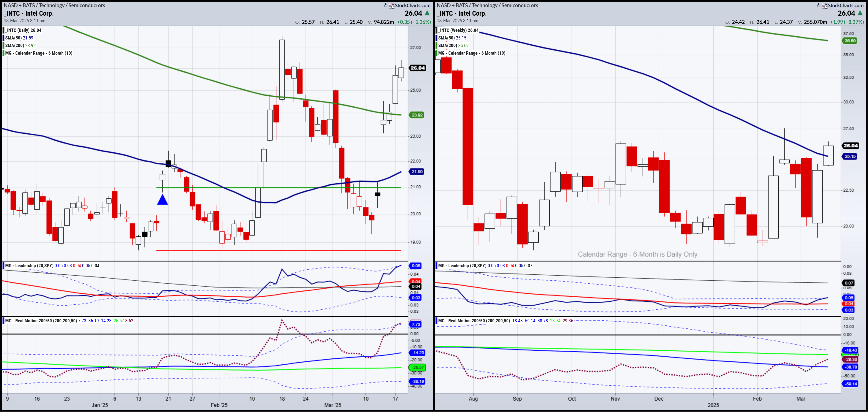Screen dimensions: 868x412
Task: Click the Feb '25 label on the daily time axis
Action: (219, 405)
